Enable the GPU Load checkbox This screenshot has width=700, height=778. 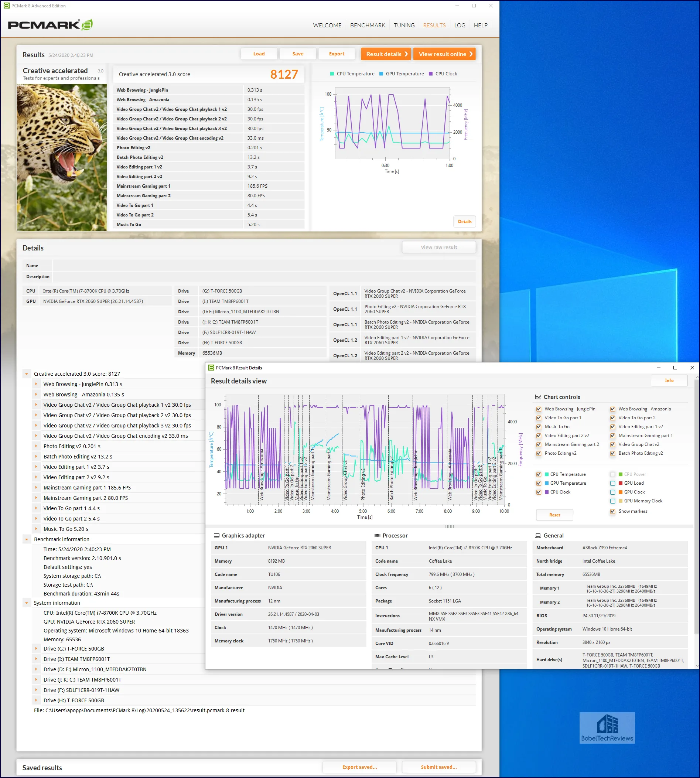pyautogui.click(x=613, y=483)
